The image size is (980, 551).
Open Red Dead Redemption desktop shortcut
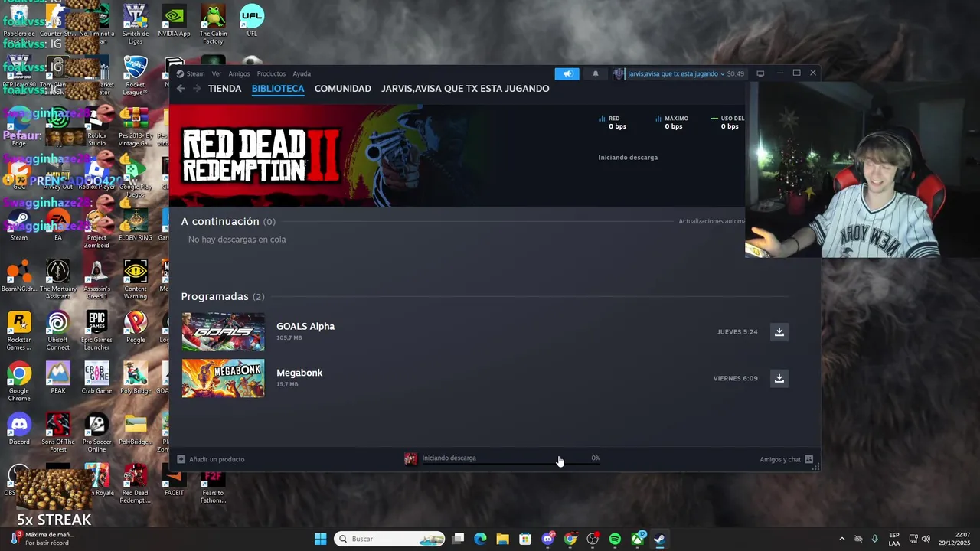136,484
